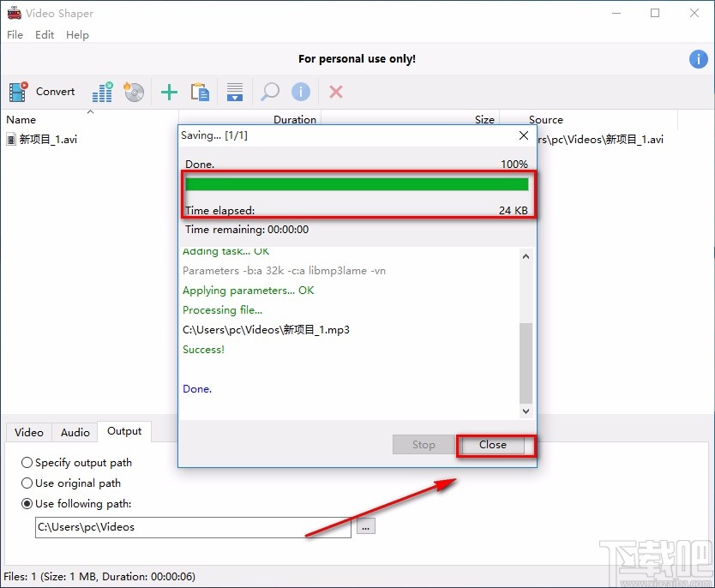715x588 pixels.
Task: Minimize the Video Shaper window
Action: (x=616, y=13)
